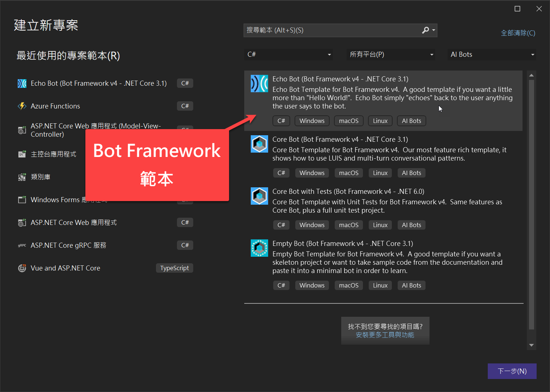Click C# tag beside gRPC 服務

pyautogui.click(x=185, y=246)
